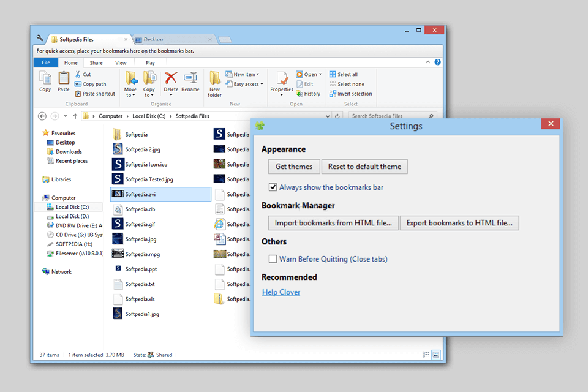Uncheck Always show the bookmarks bar
Image resolution: width=588 pixels, height=392 pixels.
pos(273,187)
